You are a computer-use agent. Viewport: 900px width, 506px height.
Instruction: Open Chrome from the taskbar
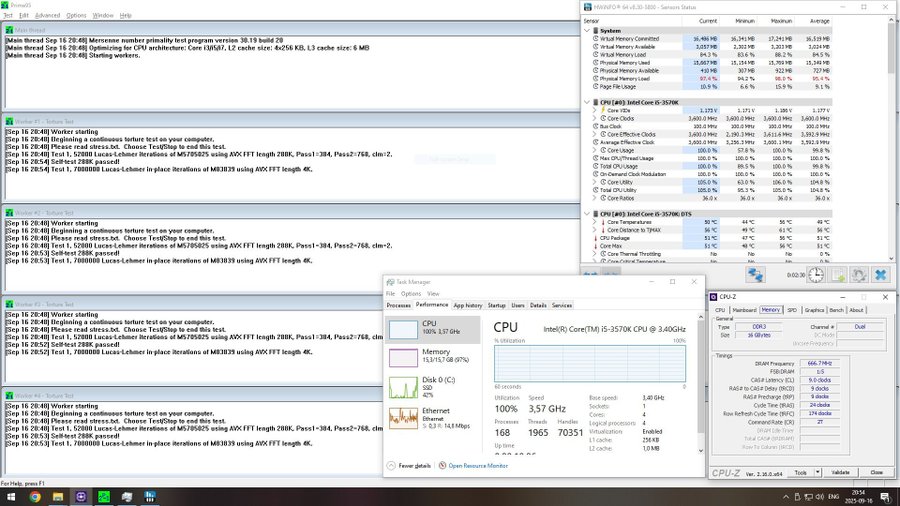point(35,497)
